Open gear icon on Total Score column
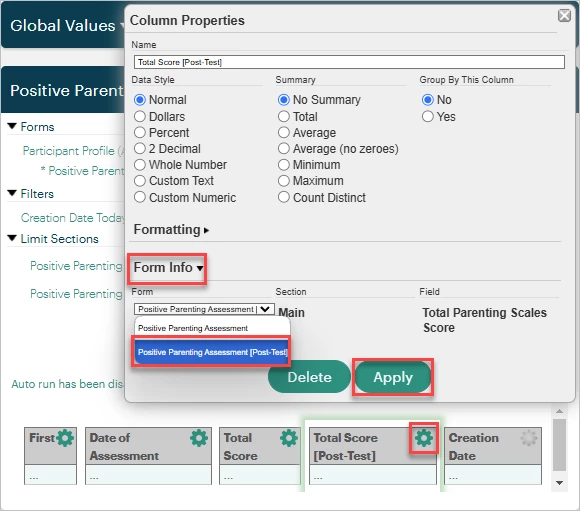Screen dimensions: 580x511 click(289, 438)
